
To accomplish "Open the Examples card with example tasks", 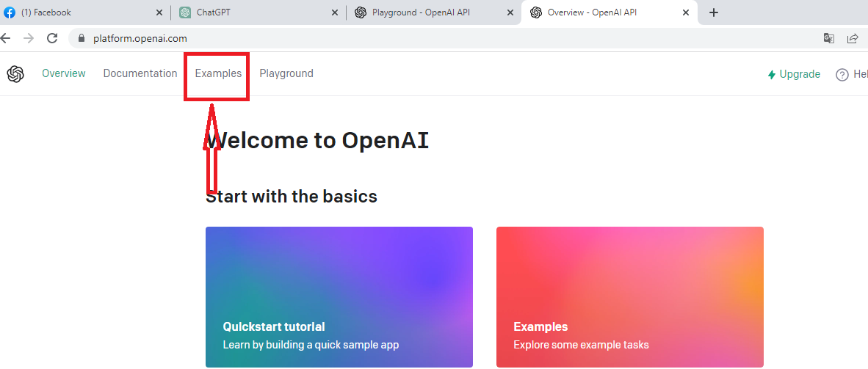I will tap(630, 297).
